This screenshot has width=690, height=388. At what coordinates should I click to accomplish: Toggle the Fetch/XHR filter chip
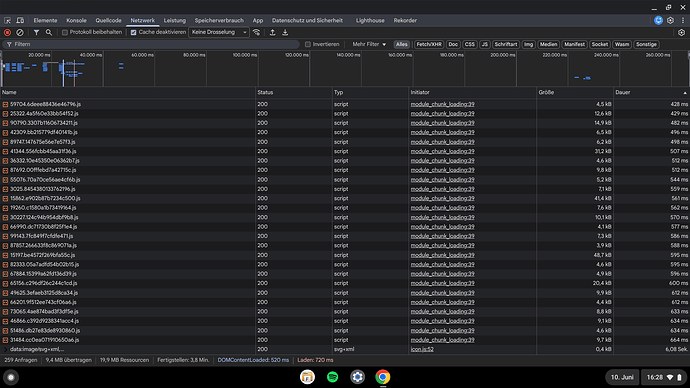click(x=429, y=44)
